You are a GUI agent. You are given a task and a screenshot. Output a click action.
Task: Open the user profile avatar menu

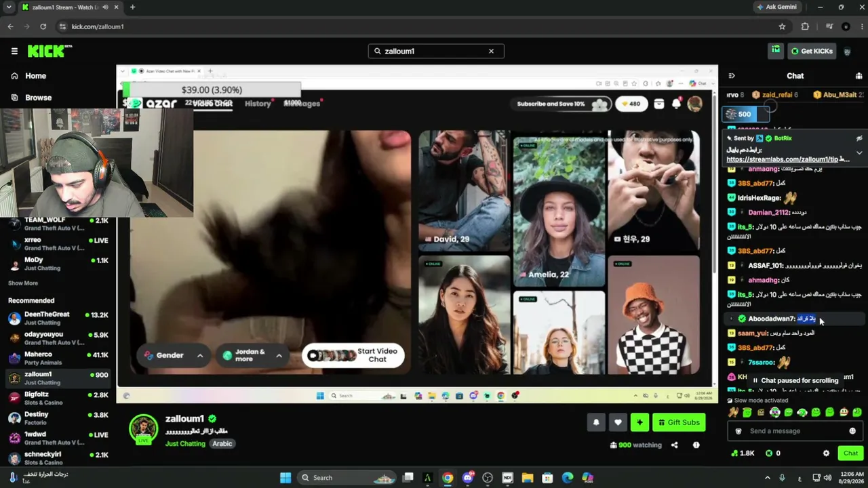(x=847, y=51)
